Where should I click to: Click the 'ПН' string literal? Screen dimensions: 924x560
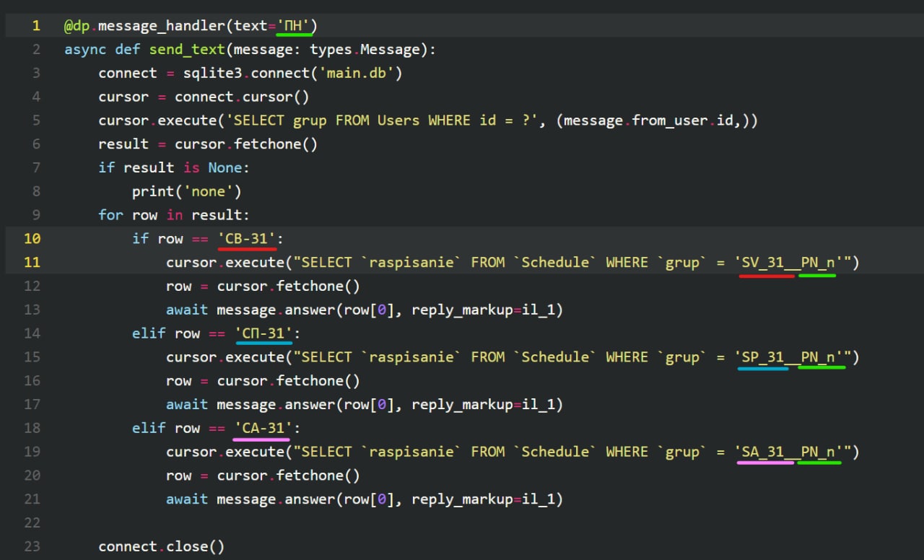pos(293,26)
